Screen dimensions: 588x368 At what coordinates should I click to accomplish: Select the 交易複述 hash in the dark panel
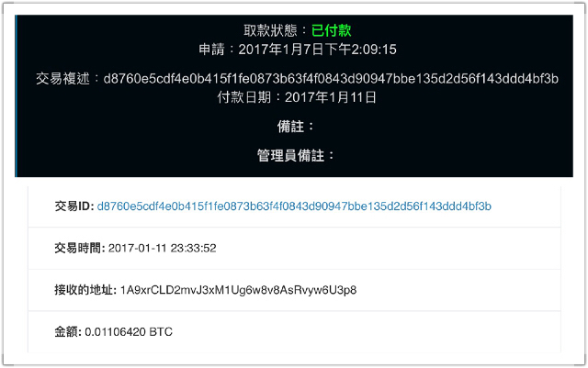click(331, 78)
